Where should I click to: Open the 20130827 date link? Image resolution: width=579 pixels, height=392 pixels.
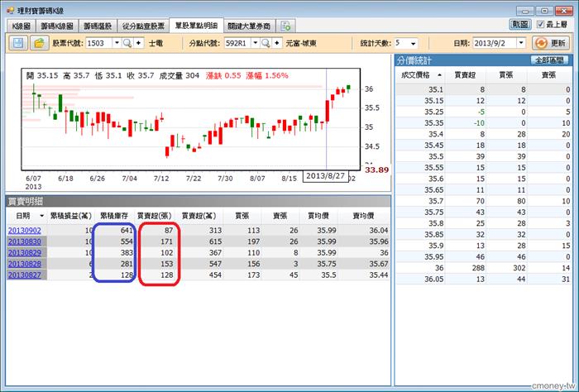(24, 275)
